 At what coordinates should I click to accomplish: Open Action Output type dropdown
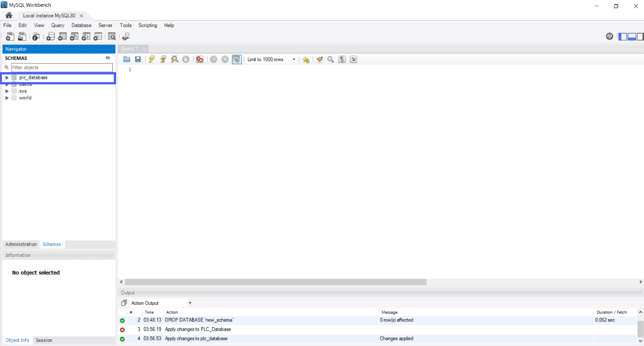coord(161,303)
